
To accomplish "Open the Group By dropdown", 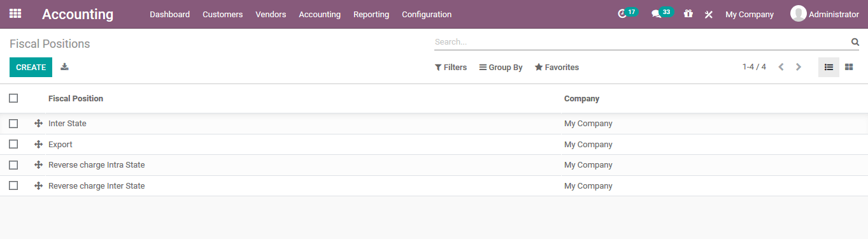I will pos(501,68).
